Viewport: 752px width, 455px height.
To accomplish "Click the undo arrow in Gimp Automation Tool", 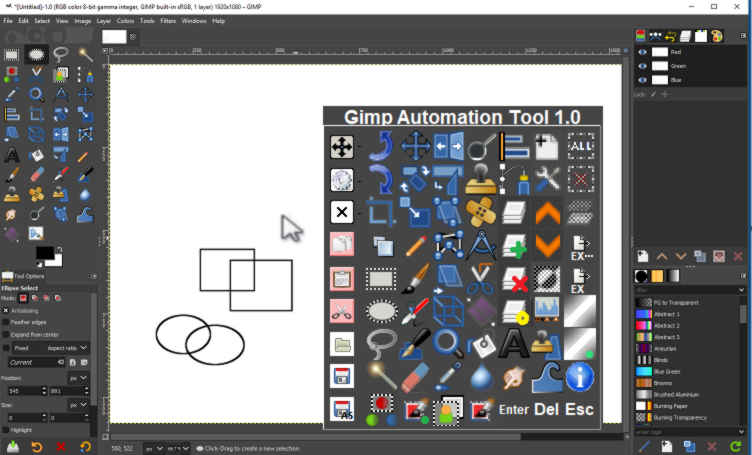I will pyautogui.click(x=381, y=146).
